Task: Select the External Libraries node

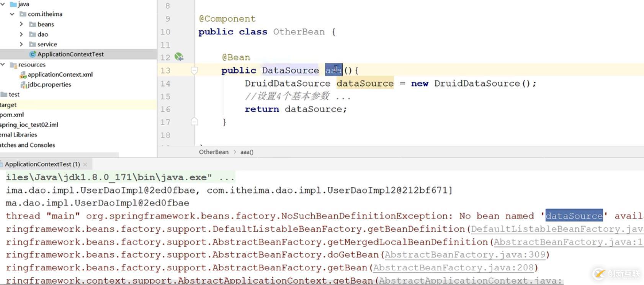Action: point(18,135)
